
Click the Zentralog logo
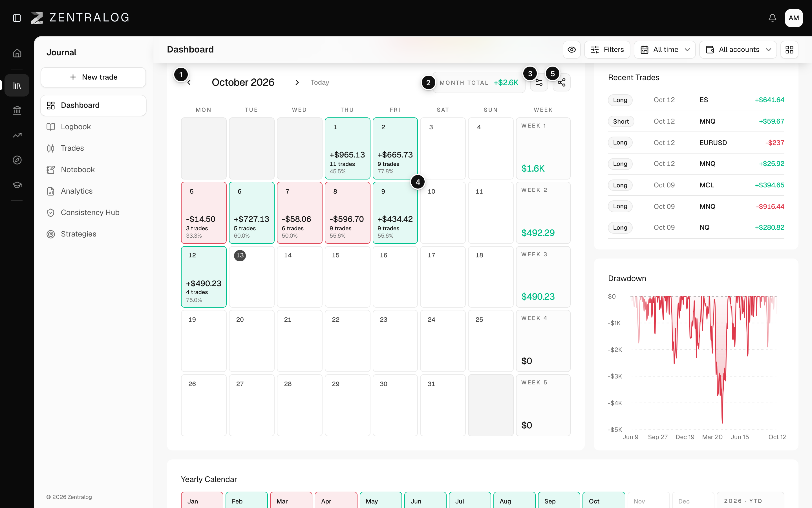(x=80, y=18)
